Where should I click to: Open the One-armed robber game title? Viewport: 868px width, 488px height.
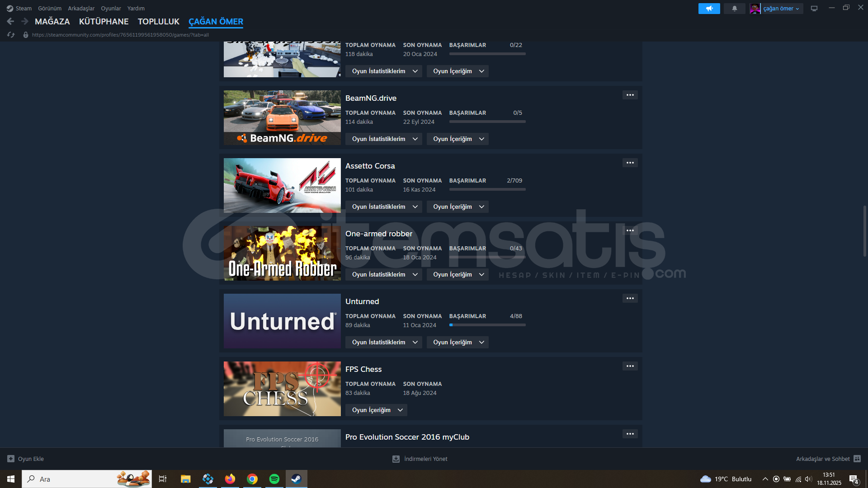click(x=378, y=234)
